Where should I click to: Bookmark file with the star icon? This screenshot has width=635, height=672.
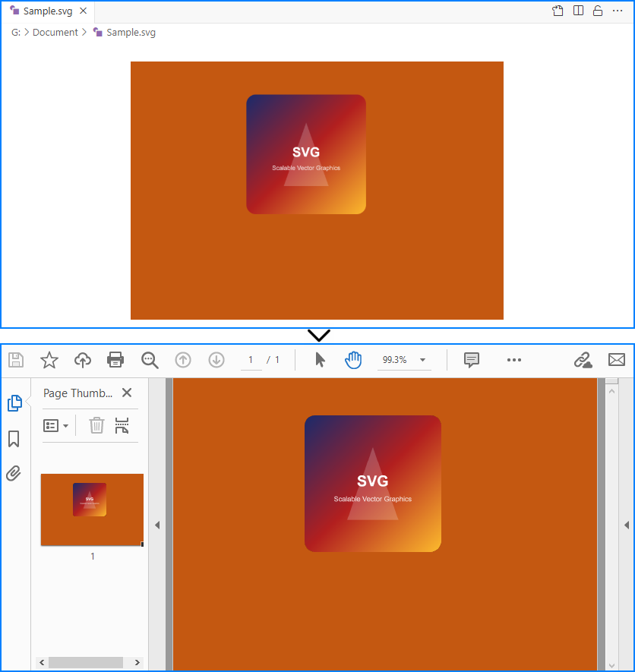click(x=49, y=360)
